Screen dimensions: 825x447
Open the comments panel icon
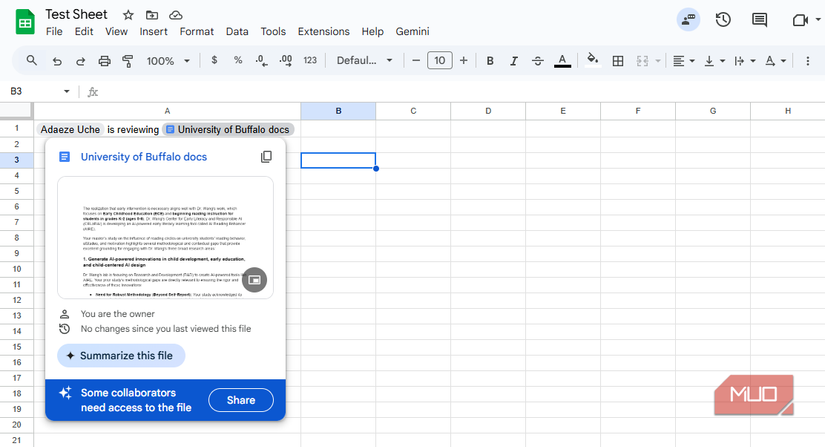point(759,20)
